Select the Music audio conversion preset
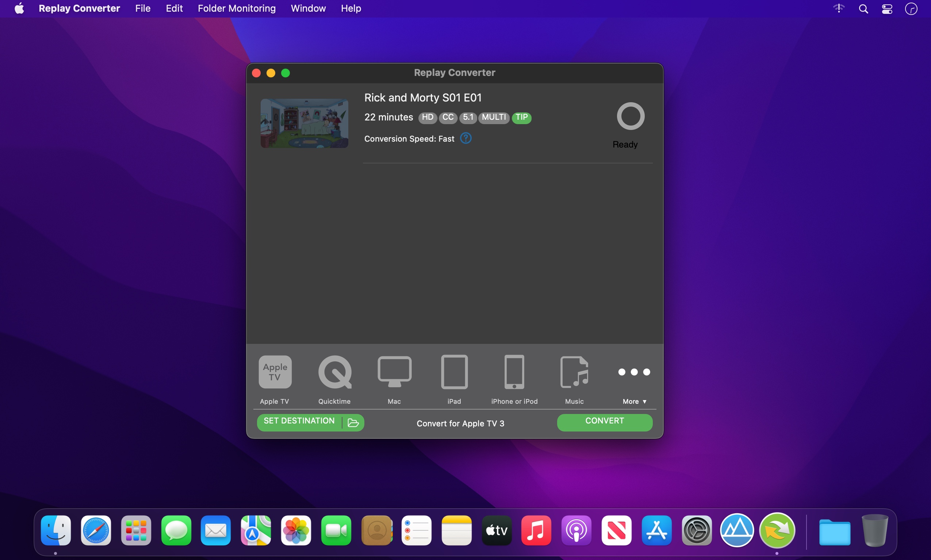 tap(574, 372)
